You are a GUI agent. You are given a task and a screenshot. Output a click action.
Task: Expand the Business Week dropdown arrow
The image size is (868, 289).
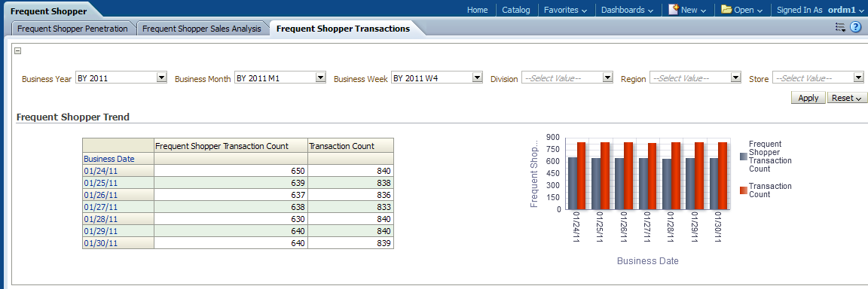tap(477, 78)
